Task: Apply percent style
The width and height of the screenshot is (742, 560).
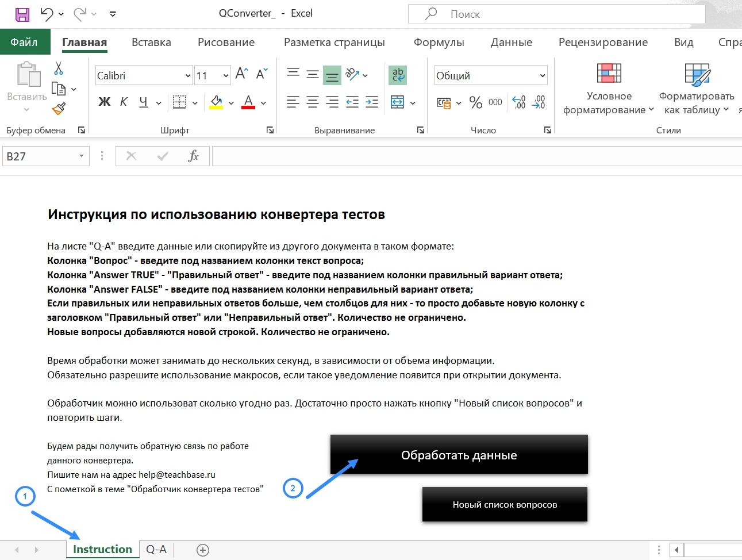Action: click(x=475, y=102)
